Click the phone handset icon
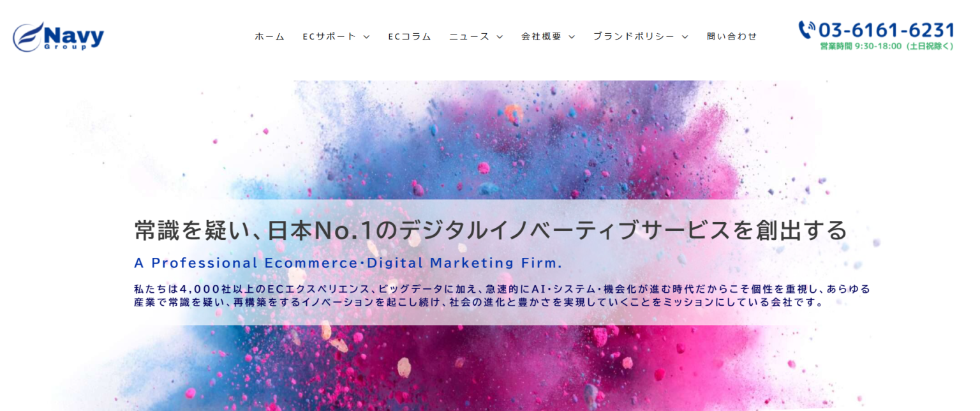Image resolution: width=980 pixels, height=411 pixels. pos(806,29)
